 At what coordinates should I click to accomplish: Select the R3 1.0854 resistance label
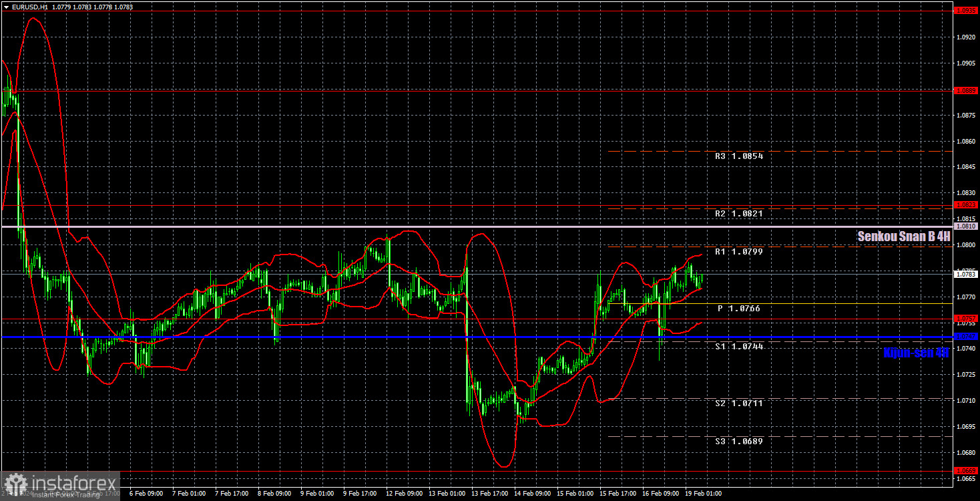[x=739, y=156]
